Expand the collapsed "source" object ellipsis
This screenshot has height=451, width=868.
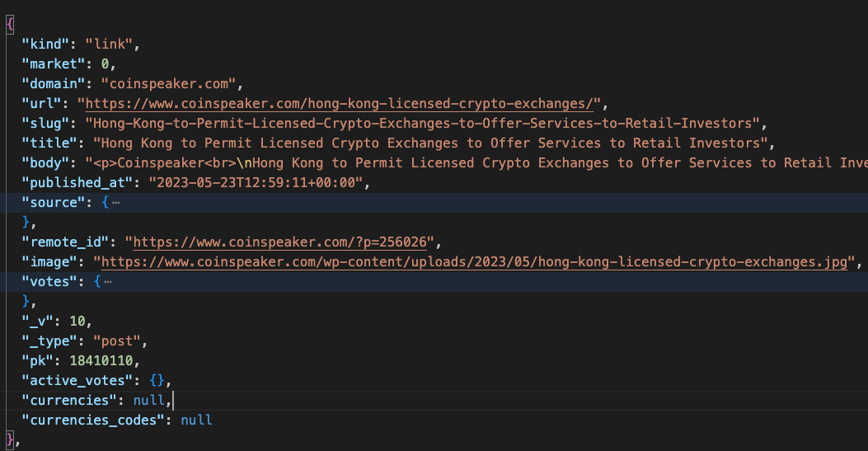pos(115,202)
